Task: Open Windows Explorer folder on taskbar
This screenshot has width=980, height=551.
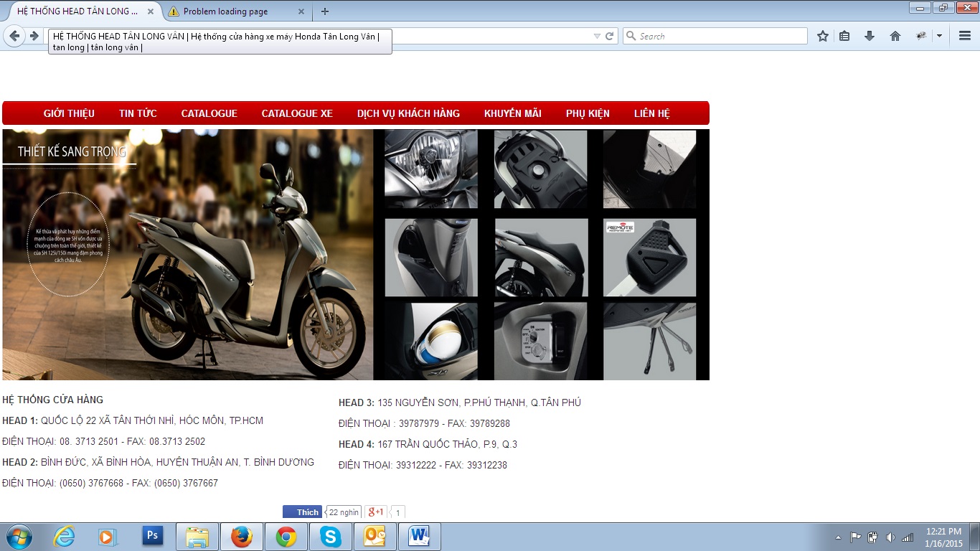Action: point(197,537)
